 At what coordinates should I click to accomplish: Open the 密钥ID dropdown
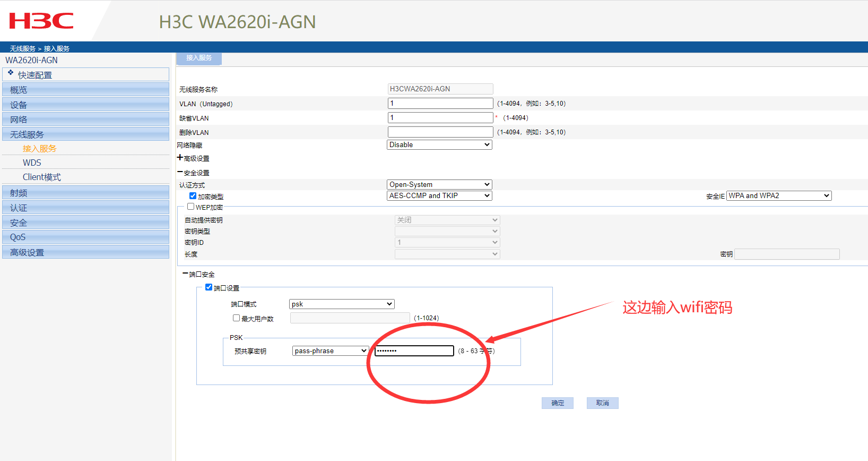(x=447, y=242)
